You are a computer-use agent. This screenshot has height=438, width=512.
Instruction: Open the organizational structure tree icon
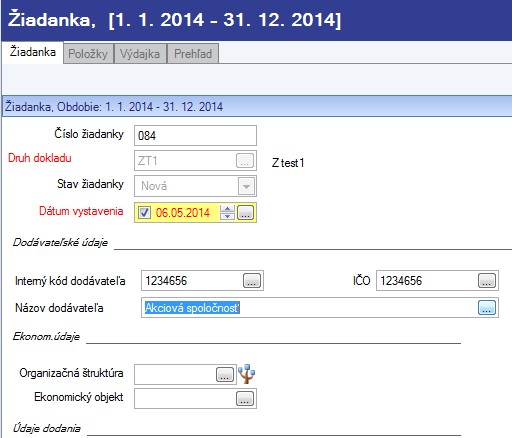click(247, 374)
